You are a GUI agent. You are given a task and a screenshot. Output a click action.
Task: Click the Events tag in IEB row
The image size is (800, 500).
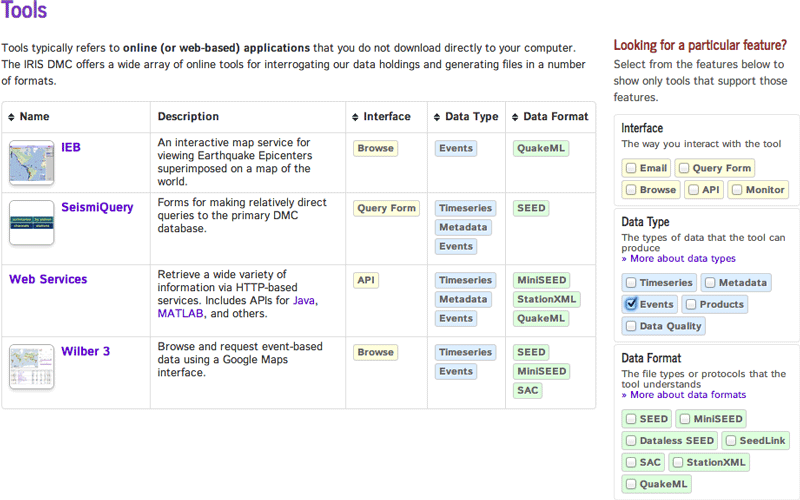456,148
